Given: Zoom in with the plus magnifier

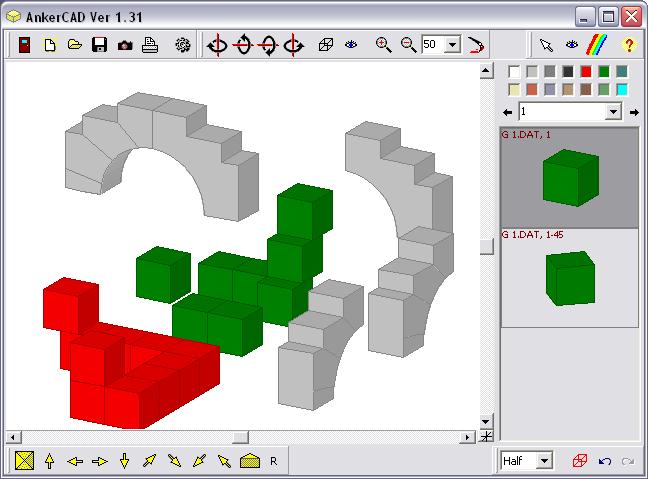Looking at the screenshot, I should coord(383,45).
